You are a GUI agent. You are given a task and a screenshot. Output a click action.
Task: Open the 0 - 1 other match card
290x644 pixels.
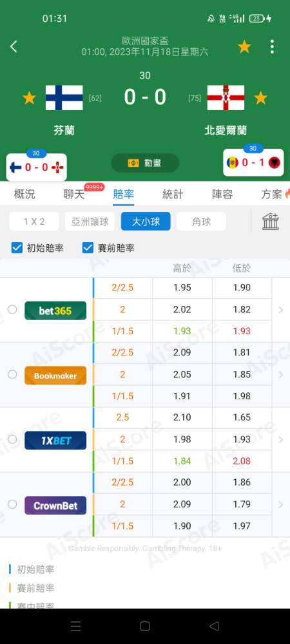pos(253,163)
